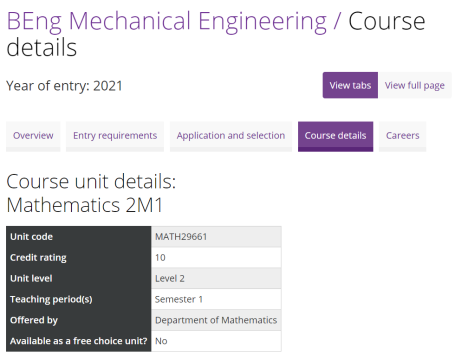Click the Unit level row label
This screenshot has height=361, width=455.
(79, 278)
